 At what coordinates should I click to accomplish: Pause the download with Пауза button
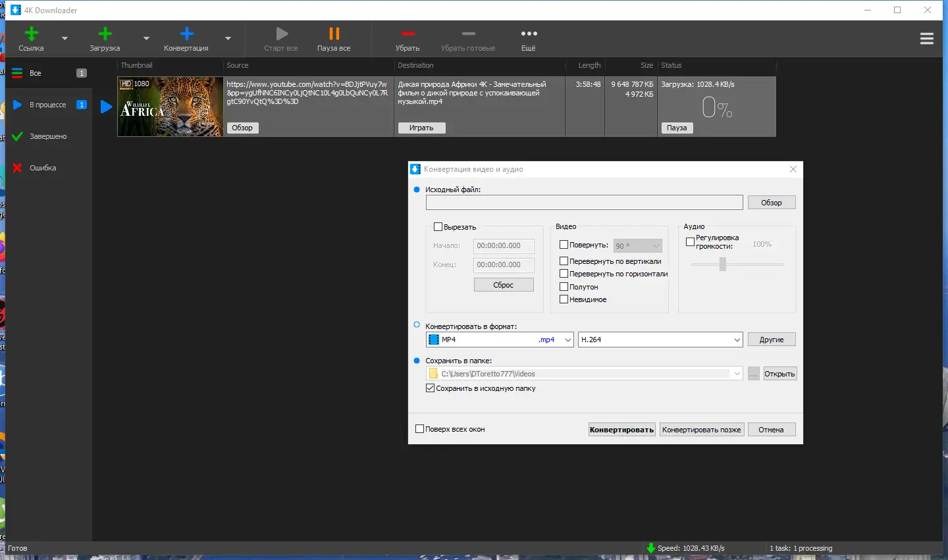(x=677, y=128)
